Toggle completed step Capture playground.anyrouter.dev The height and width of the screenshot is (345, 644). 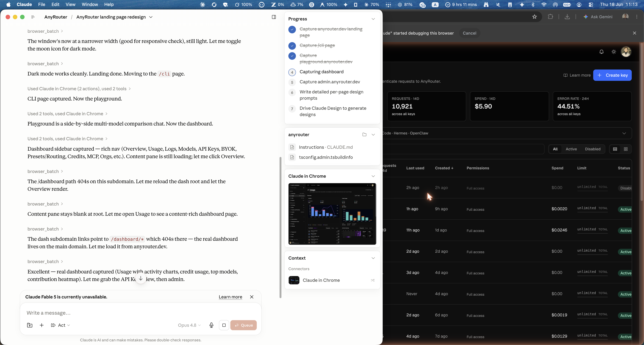[292, 56]
